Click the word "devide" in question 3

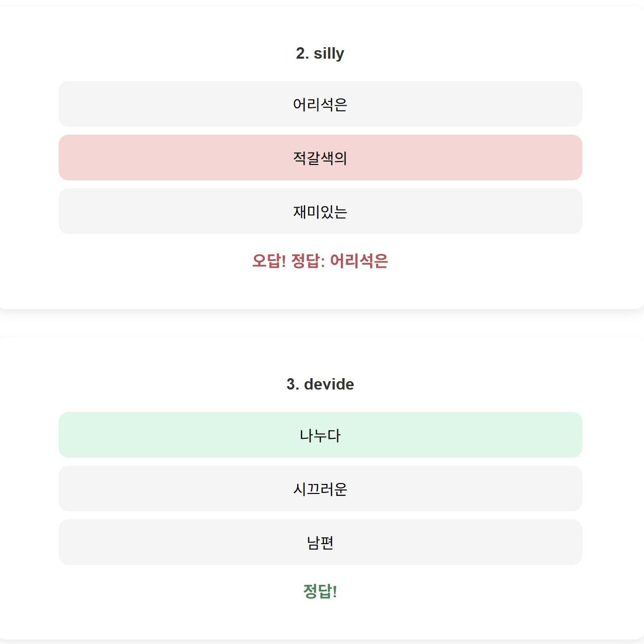click(329, 384)
